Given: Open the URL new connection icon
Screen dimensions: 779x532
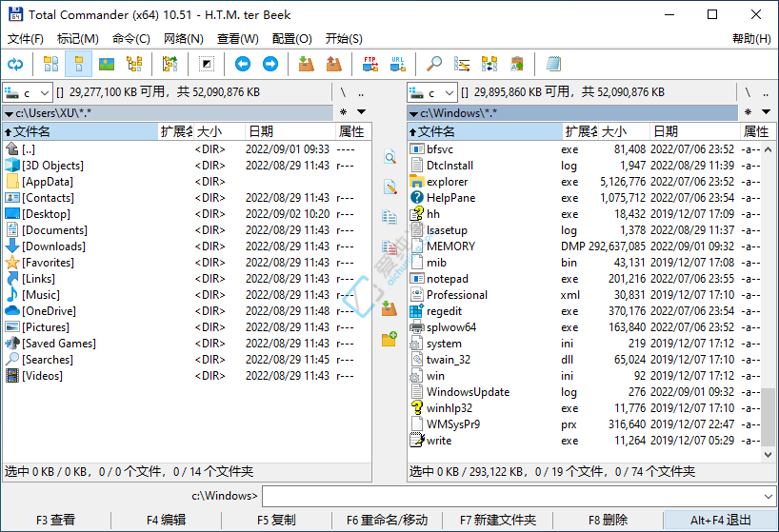Looking at the screenshot, I should [397, 64].
